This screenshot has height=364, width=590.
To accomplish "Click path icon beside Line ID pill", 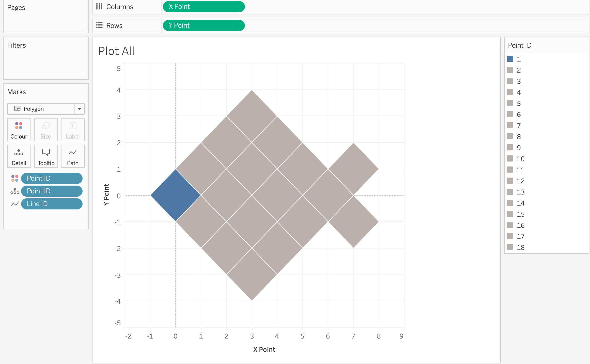I will click(15, 204).
